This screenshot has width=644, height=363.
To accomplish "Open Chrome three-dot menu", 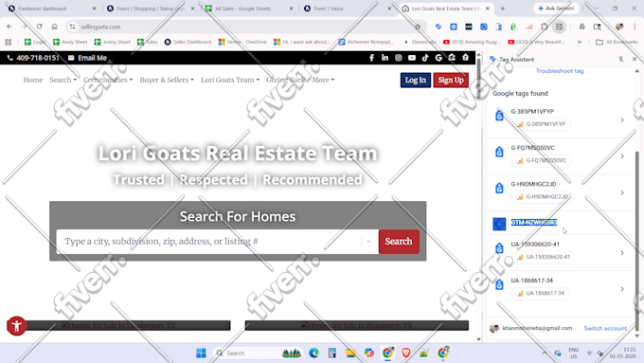I will [635, 27].
